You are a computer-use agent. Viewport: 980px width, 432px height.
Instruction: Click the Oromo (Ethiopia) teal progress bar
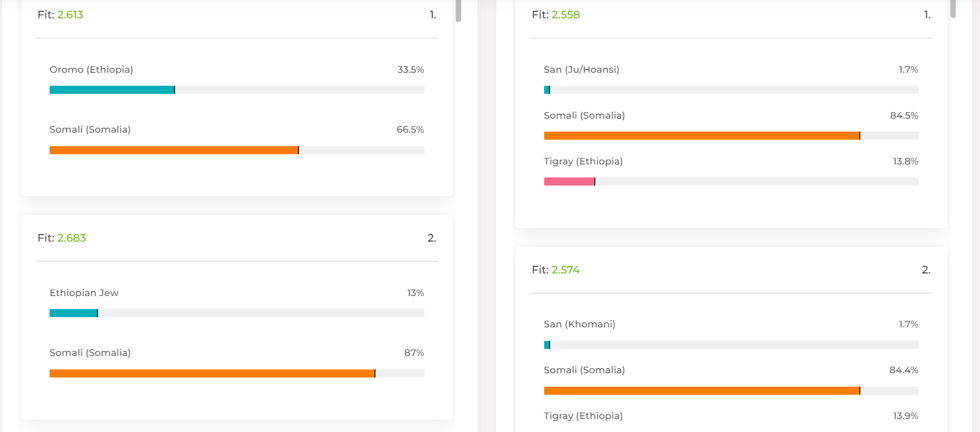click(x=112, y=90)
